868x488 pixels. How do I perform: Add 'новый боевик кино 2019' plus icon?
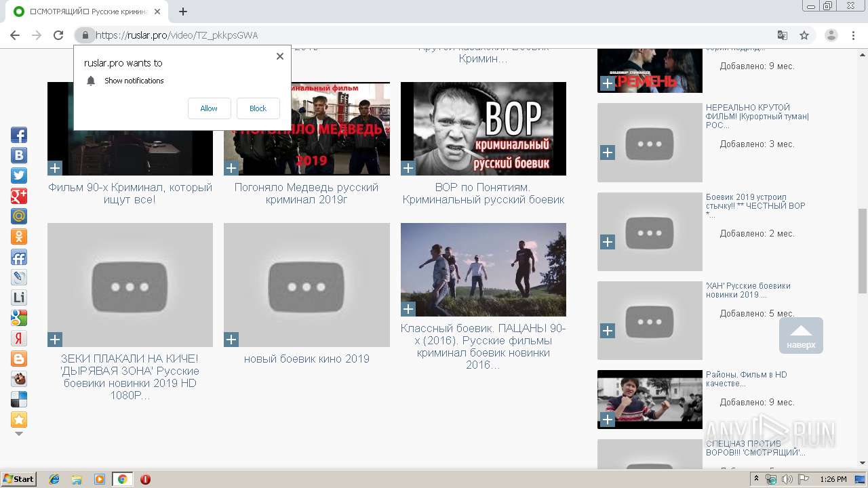tap(231, 339)
